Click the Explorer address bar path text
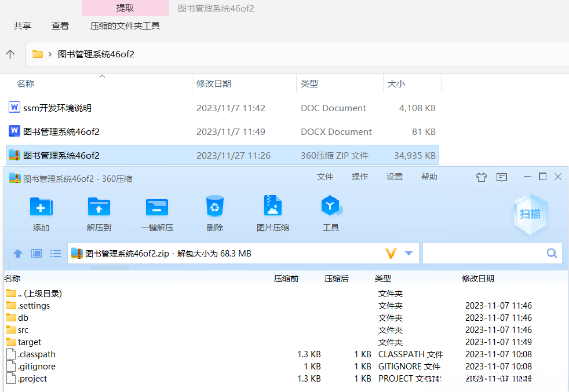The width and height of the screenshot is (569, 392). point(96,54)
